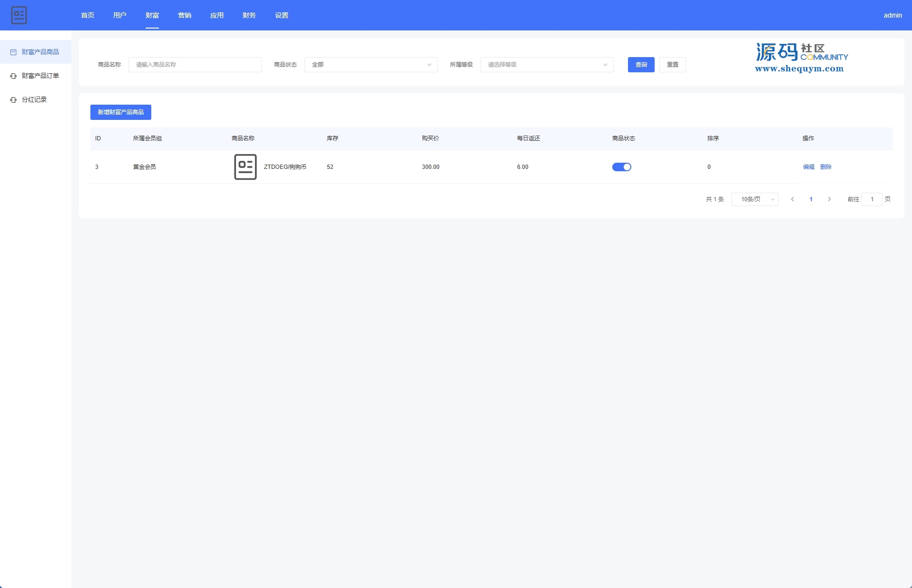Switch to the 用户 top menu
The image size is (912, 588).
(120, 15)
